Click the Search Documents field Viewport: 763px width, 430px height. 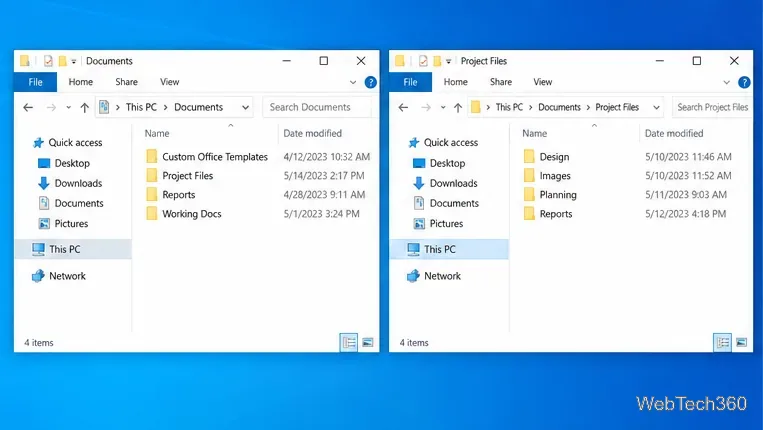pos(317,107)
